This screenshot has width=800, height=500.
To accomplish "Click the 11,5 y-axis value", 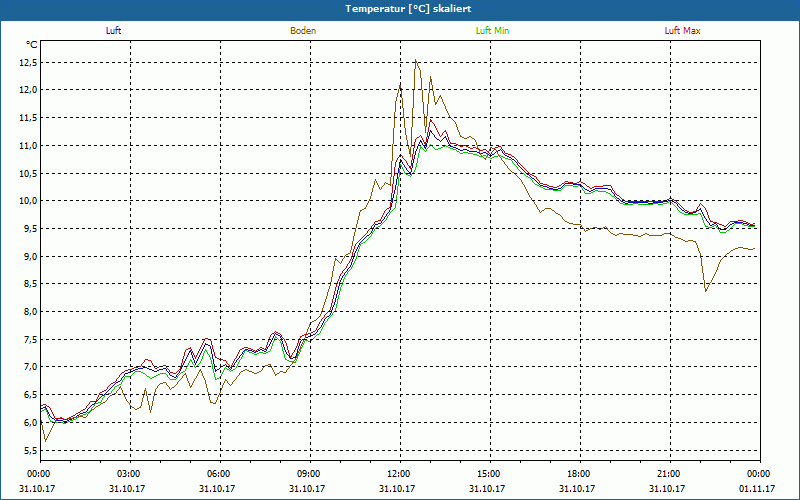I will [28, 118].
